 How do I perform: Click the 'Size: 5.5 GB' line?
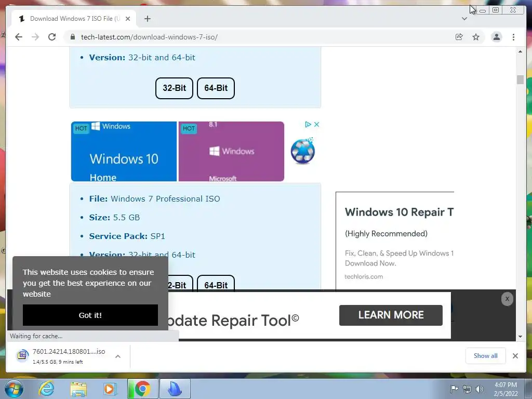coord(114,218)
